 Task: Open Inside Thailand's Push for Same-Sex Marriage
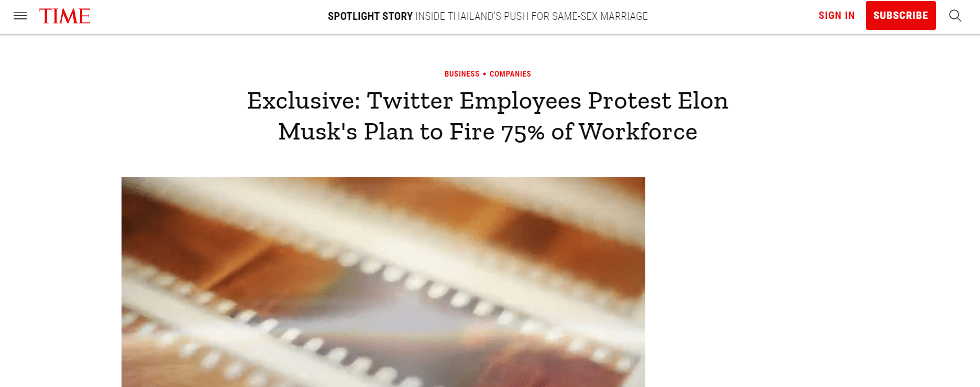coord(531,16)
